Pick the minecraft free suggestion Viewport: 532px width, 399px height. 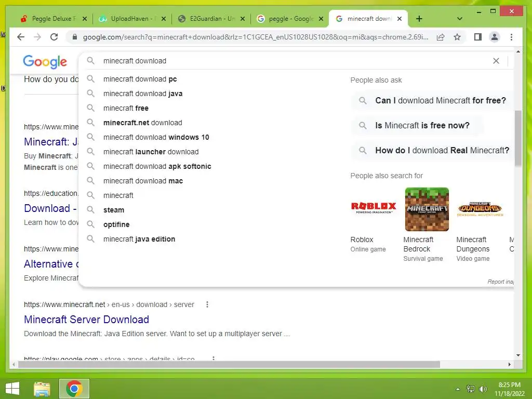point(126,108)
